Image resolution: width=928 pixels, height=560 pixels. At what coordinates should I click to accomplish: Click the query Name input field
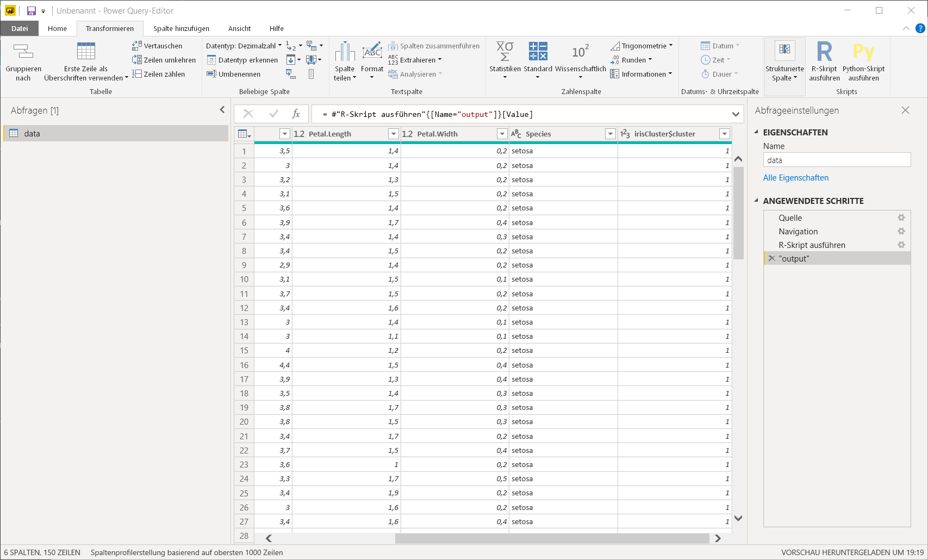click(x=837, y=160)
